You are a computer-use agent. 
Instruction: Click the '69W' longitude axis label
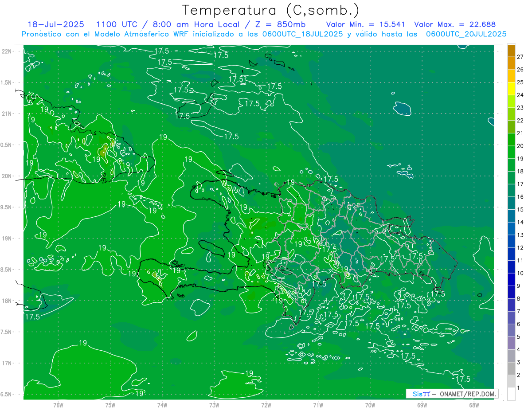422,405
